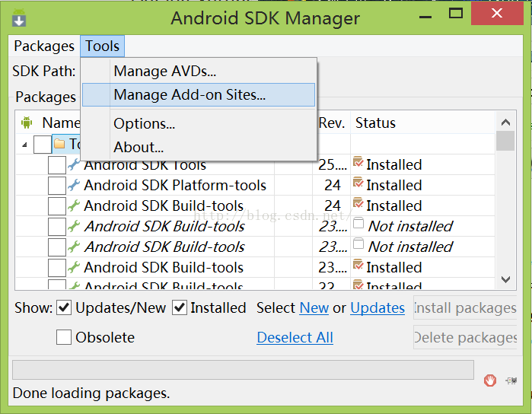Tick the checkbox of the Tools folder row
Viewport: 532px width, 414px height.
[43, 145]
